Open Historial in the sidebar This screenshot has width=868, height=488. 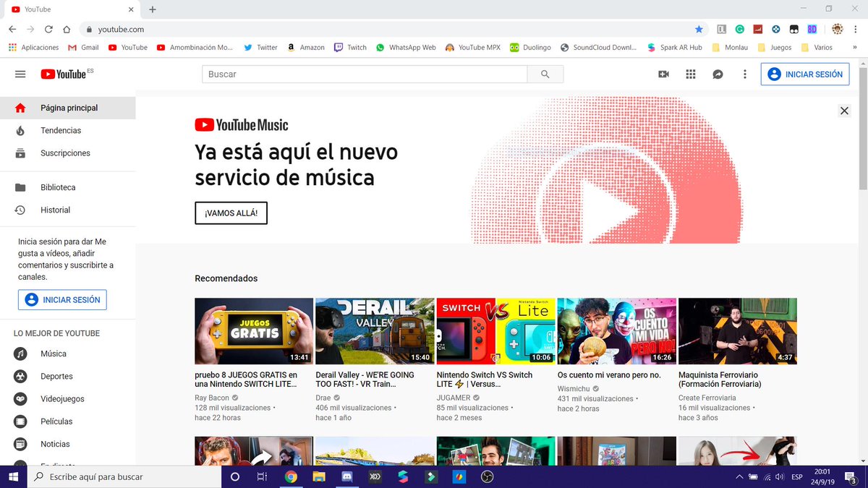68,210
